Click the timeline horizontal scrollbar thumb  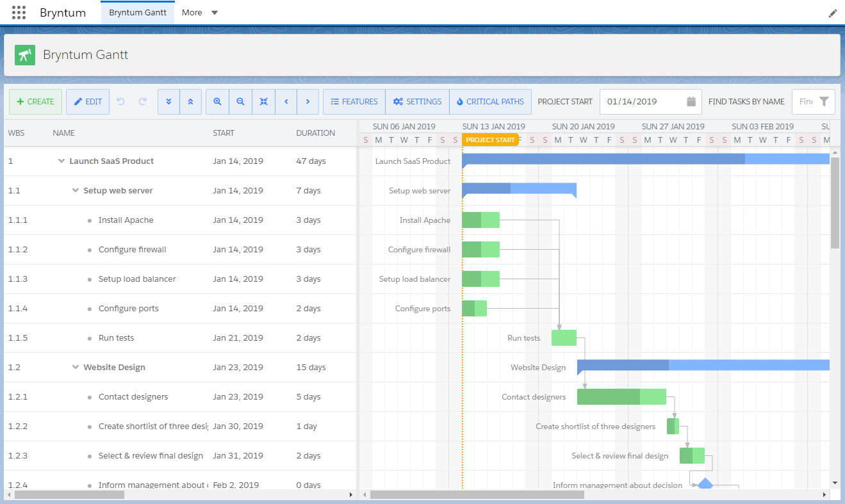[477, 495]
